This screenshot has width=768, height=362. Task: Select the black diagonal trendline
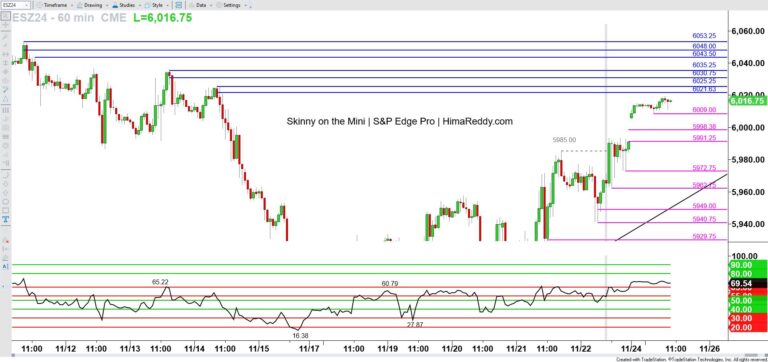tap(672, 207)
